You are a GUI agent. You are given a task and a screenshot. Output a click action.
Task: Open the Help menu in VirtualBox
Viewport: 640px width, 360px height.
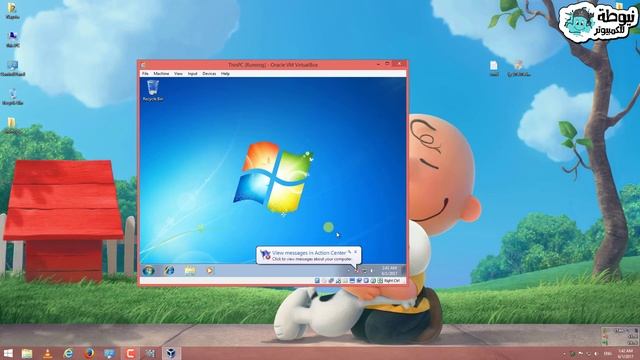point(225,73)
